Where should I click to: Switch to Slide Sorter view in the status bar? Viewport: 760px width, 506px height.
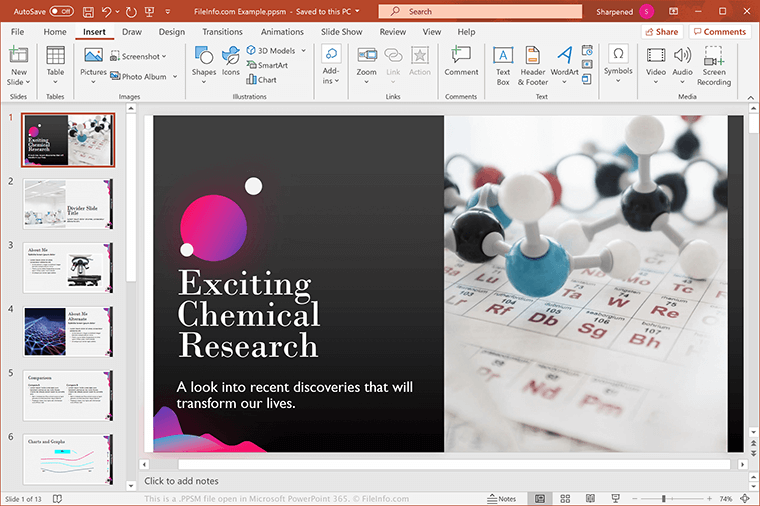point(565,498)
